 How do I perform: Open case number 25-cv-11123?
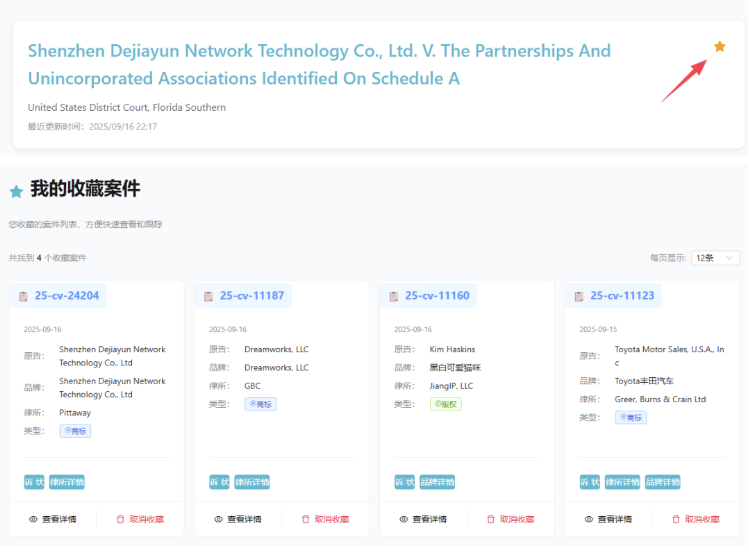point(622,296)
